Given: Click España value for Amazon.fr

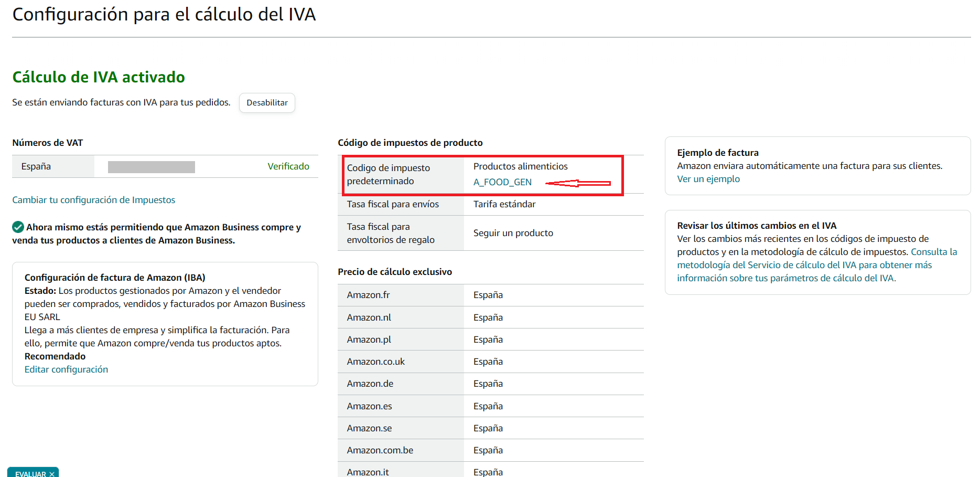Looking at the screenshot, I should (488, 295).
